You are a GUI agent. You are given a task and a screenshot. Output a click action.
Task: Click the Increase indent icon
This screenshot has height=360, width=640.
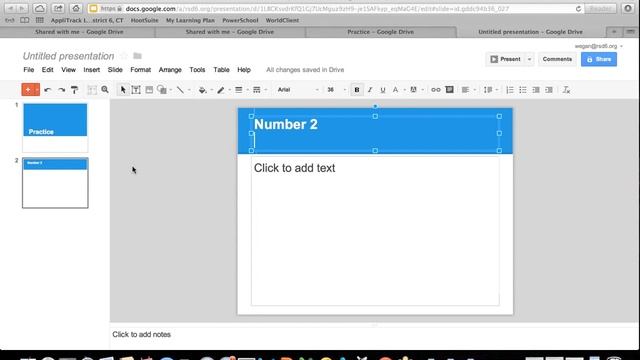(549, 90)
